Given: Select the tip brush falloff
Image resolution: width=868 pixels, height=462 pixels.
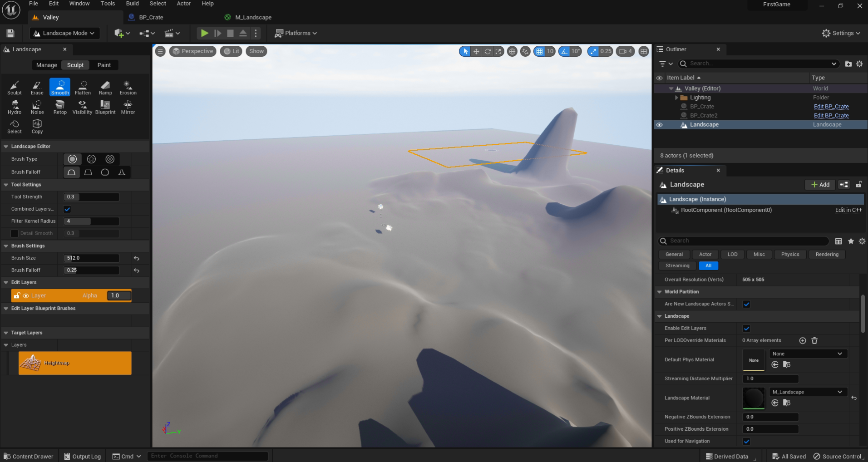Looking at the screenshot, I should click(122, 172).
